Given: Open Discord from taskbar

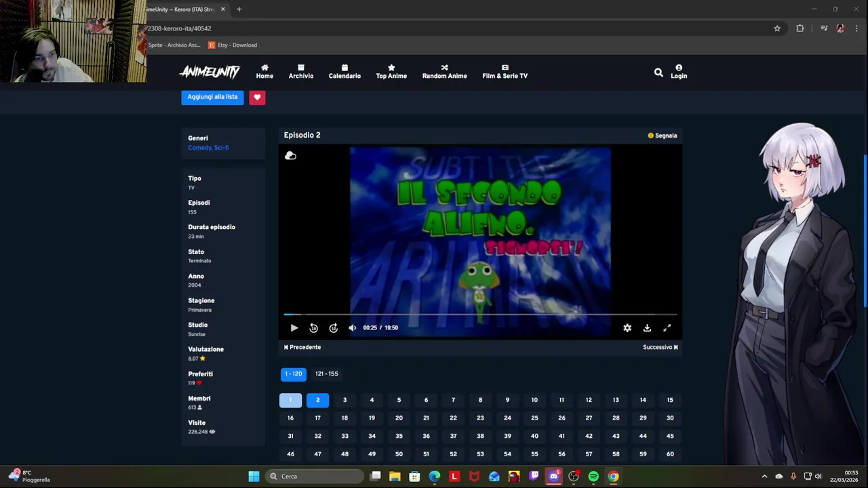Looking at the screenshot, I should (553, 476).
